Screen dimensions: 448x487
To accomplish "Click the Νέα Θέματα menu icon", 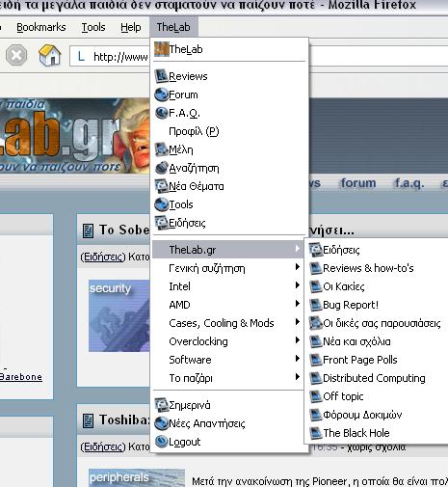I will 161,186.
